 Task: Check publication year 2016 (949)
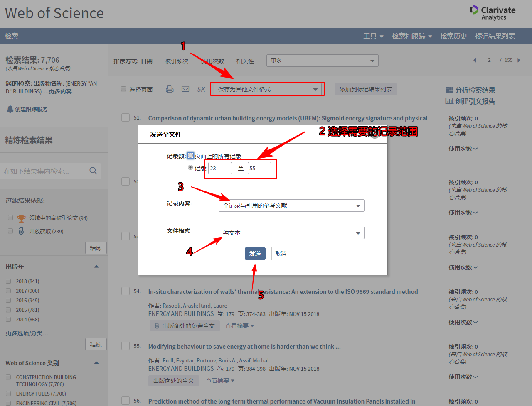[x=8, y=300]
